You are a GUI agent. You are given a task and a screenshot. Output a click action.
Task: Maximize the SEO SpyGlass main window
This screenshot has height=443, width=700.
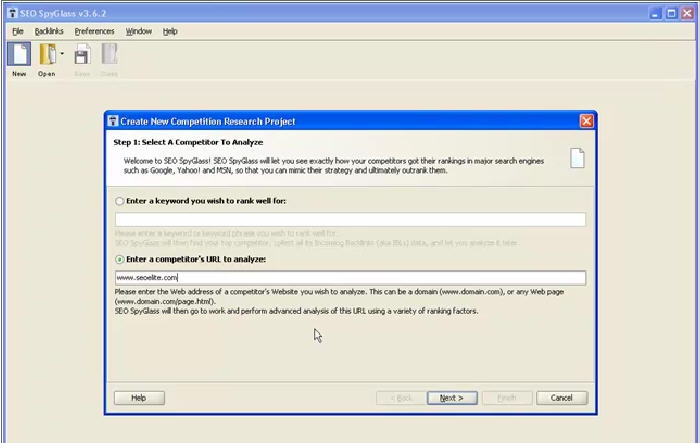[671, 13]
